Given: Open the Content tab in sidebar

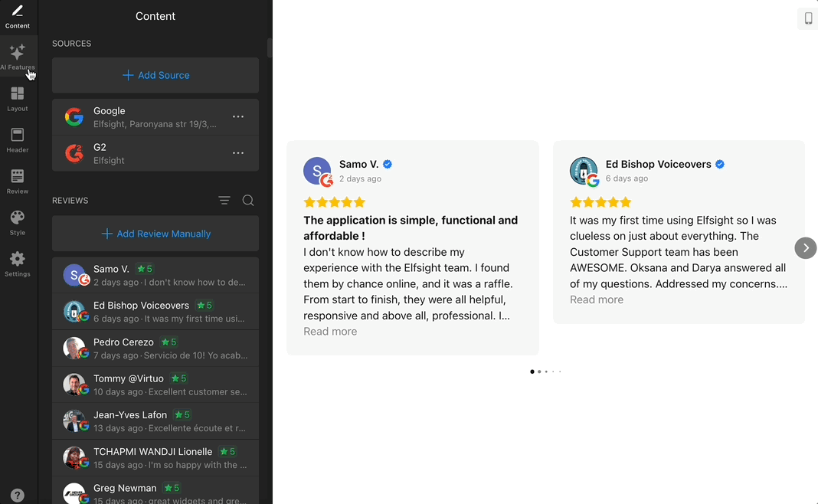Looking at the screenshot, I should click(x=18, y=16).
